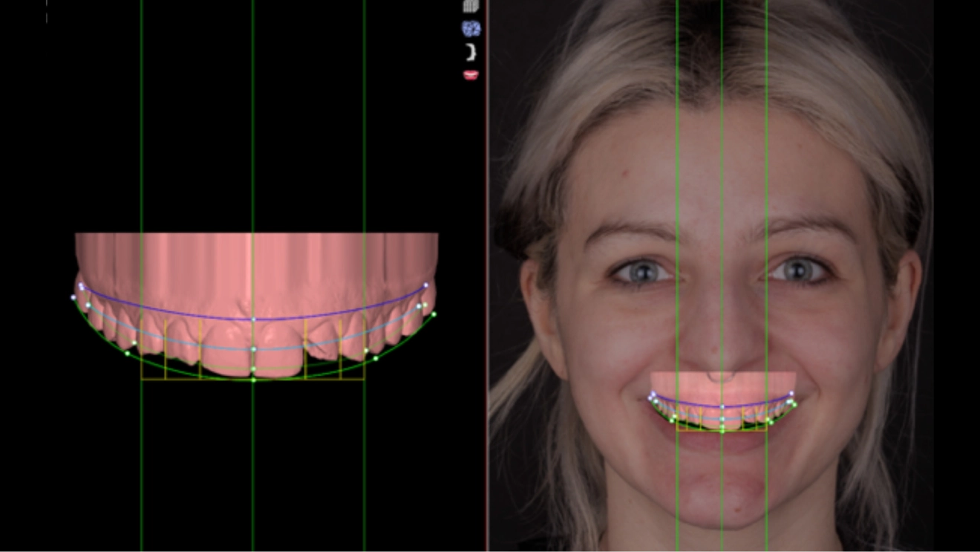Image resolution: width=980 pixels, height=552 pixels.
Task: Click outer green curve's bottom center point, left pane
Action: coord(253,380)
